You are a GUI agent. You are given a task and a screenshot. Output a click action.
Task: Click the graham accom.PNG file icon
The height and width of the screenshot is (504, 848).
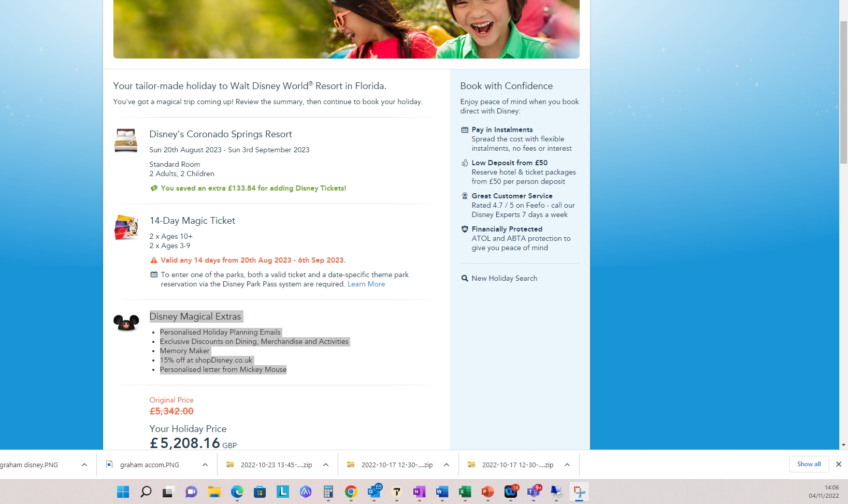point(109,465)
